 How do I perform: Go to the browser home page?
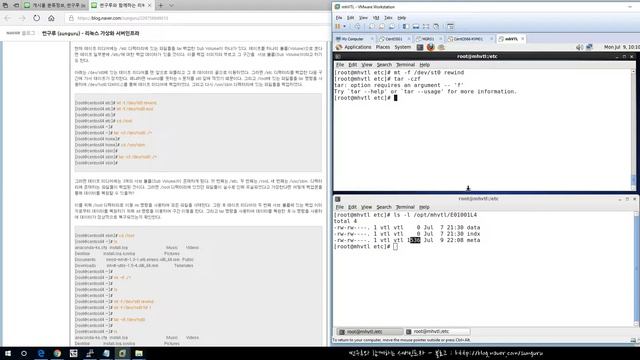(x=51, y=18)
